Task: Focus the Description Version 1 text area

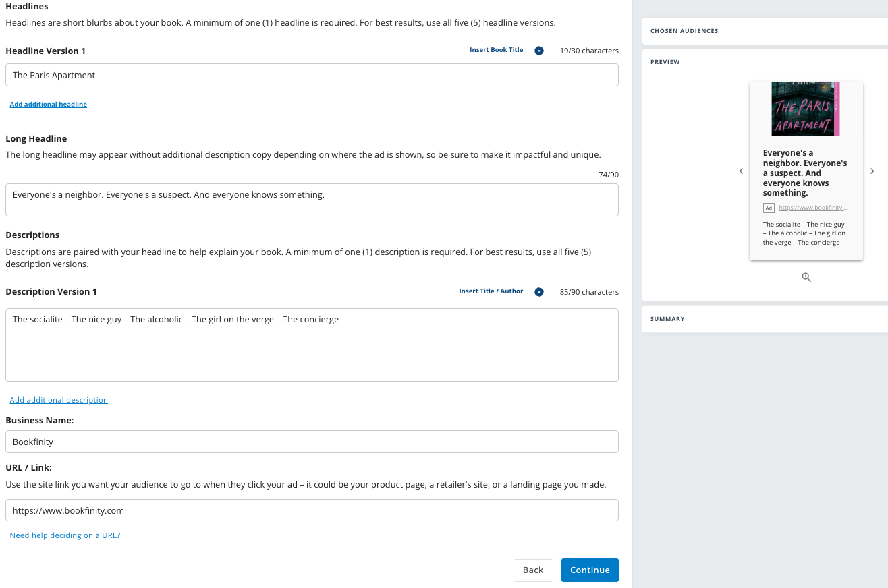Action: pyautogui.click(x=312, y=345)
